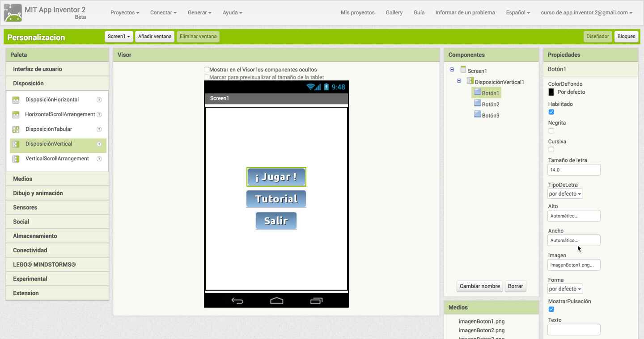Open the Proyectos menu
Viewport: 644px width, 339px height.
[x=125, y=13]
